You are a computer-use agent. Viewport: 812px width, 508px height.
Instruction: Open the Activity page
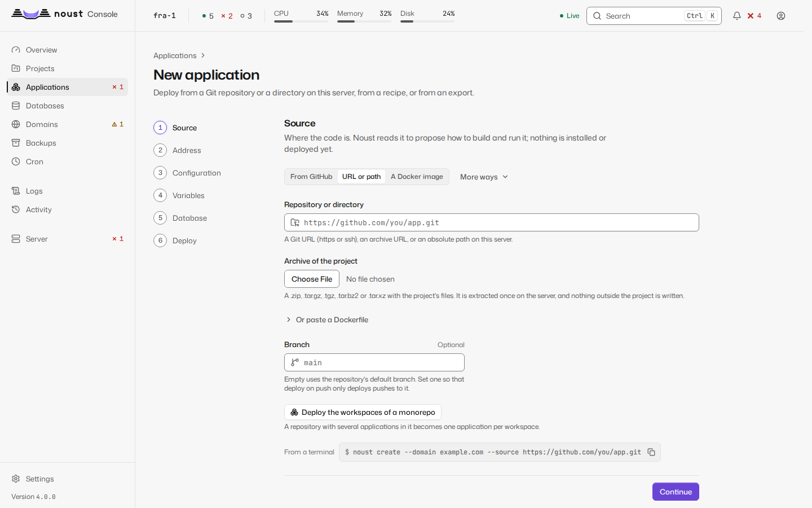coord(67,209)
